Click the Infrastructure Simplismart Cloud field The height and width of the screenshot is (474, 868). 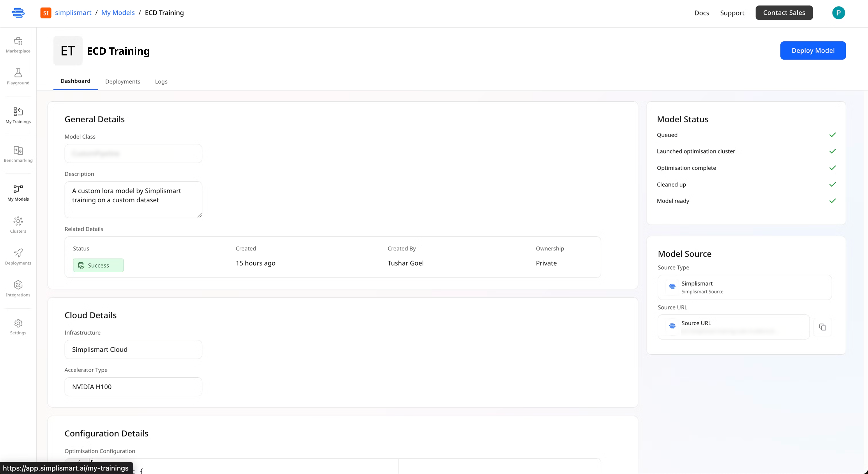[x=133, y=349]
